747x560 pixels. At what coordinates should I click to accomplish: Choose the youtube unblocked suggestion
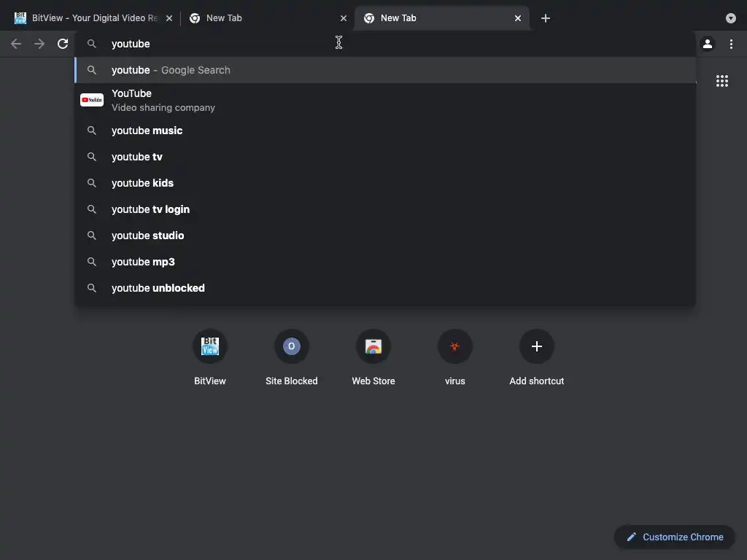385,287
